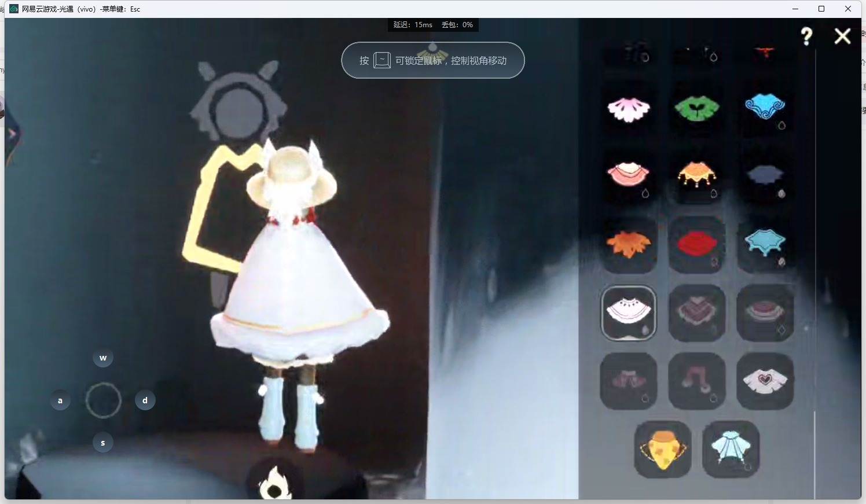Viewport: 866px width, 504px height.
Task: Select the pink and white scalloped cape
Action: (629, 109)
